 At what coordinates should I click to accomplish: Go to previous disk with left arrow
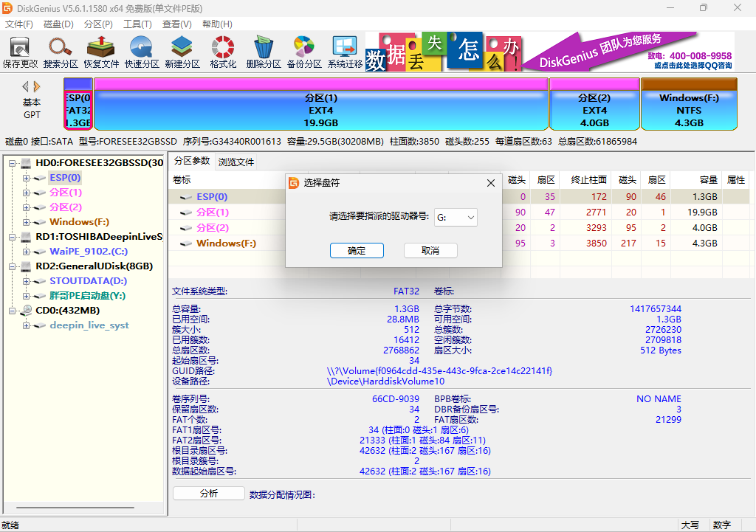pos(26,86)
